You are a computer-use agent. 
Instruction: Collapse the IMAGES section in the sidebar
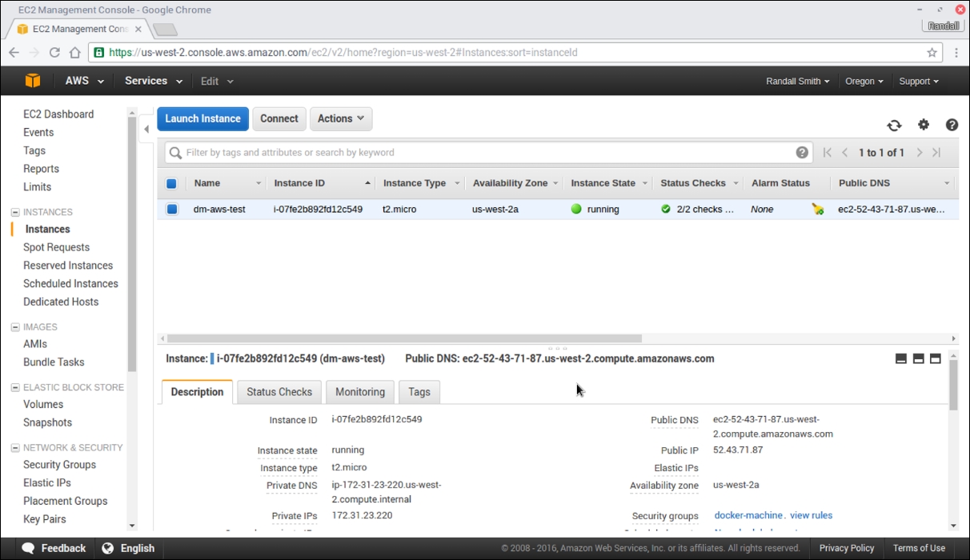[15, 327]
